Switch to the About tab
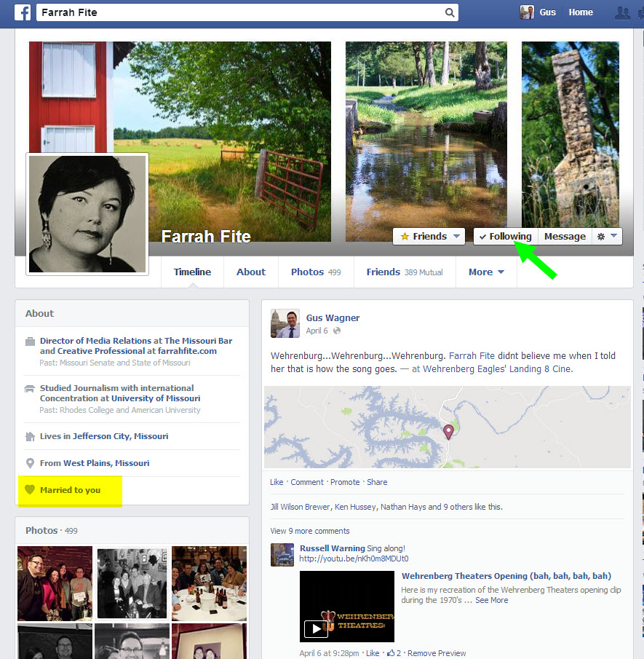Viewport: 644px width, 659px height. coord(250,272)
